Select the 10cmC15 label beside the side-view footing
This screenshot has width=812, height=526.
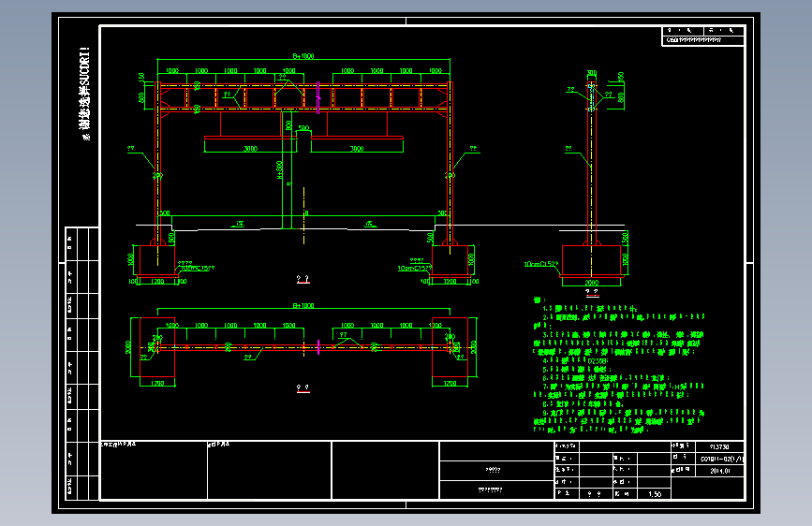click(541, 264)
